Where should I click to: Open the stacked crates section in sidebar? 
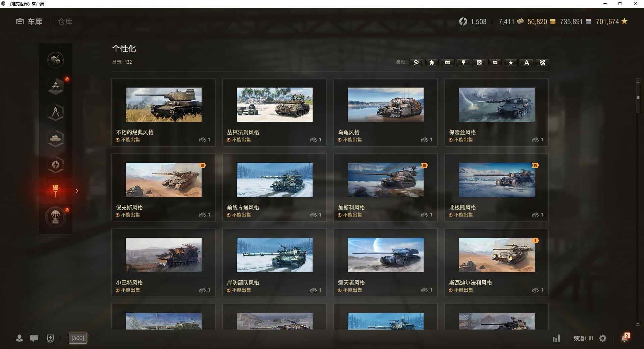(x=56, y=86)
